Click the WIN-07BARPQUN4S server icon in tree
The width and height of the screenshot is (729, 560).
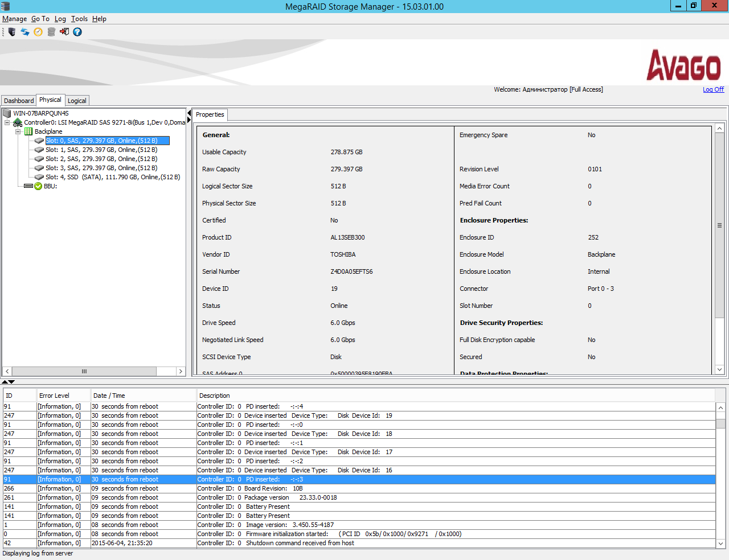[7, 113]
